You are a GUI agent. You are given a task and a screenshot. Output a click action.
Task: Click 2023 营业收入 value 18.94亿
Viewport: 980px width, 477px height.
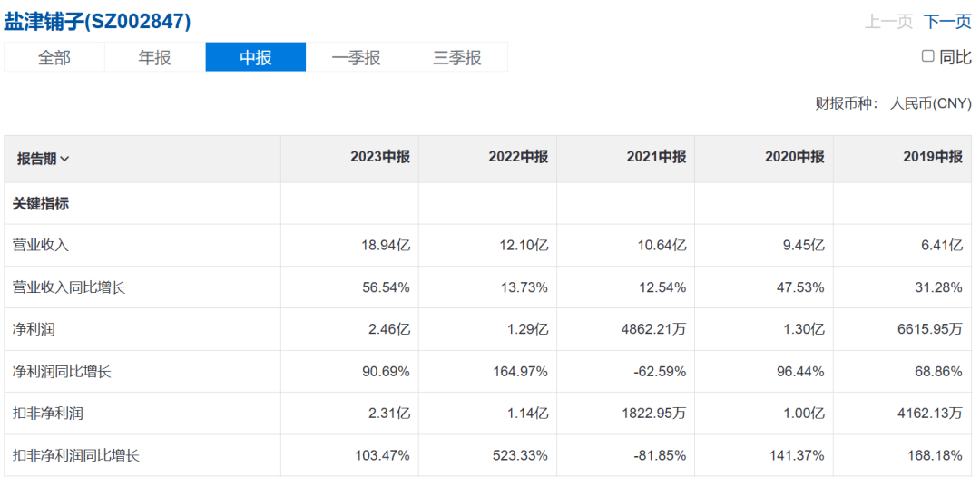[386, 246]
